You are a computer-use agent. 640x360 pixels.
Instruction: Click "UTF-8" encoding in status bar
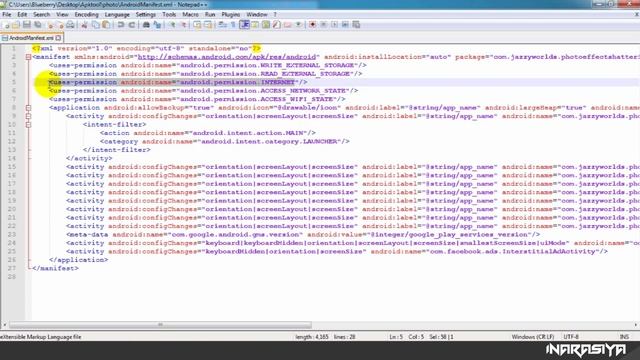pos(571,337)
